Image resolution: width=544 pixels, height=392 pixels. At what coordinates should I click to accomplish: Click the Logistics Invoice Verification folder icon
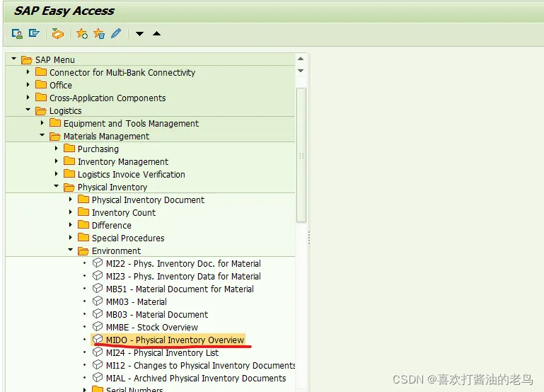[x=69, y=174]
